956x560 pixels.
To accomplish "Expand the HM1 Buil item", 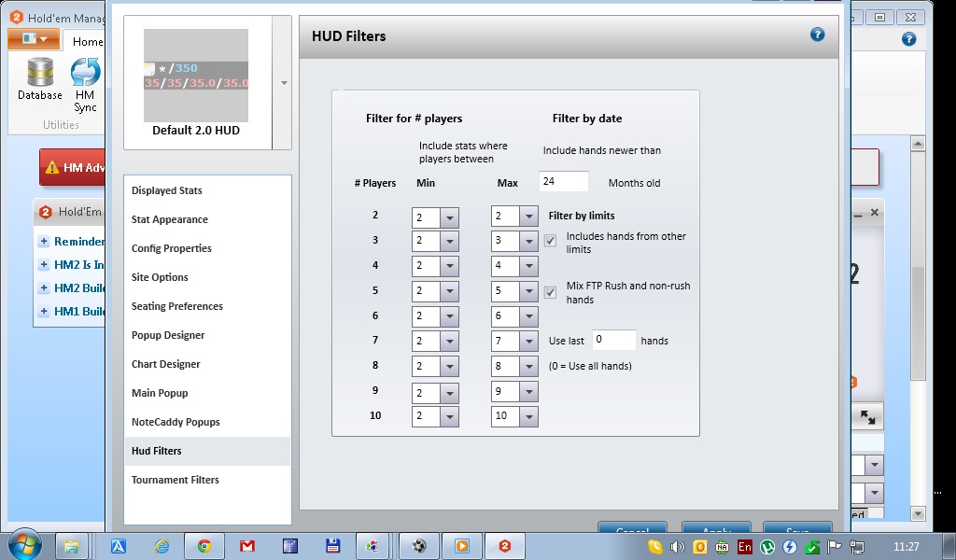I will tap(44, 311).
